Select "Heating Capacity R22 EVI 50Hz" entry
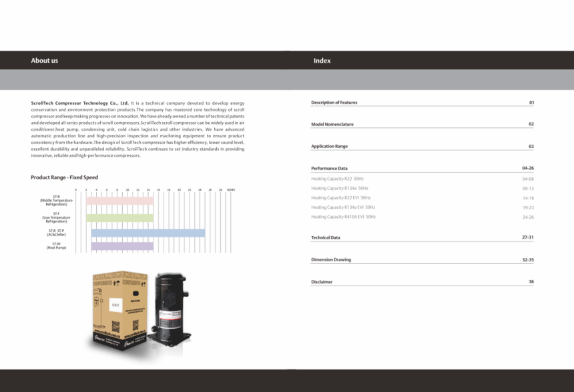 click(341, 198)
